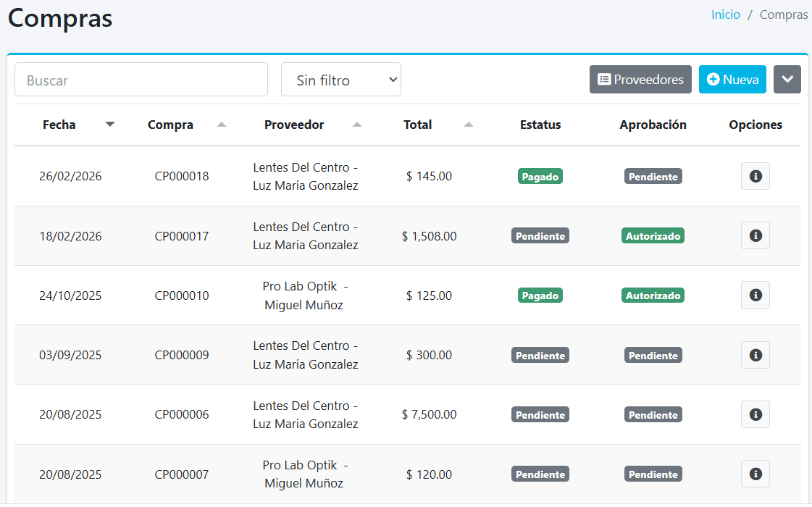The width and height of the screenshot is (812, 507).
Task: Sort by Total column arrow
Action: [x=469, y=125]
